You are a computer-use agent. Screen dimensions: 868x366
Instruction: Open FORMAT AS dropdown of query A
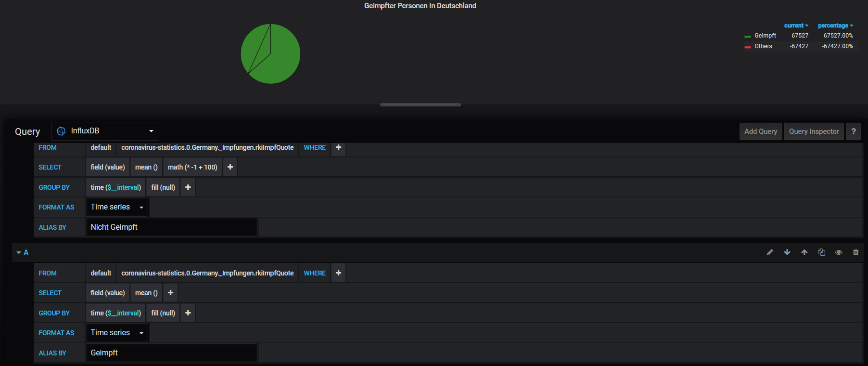[117, 333]
